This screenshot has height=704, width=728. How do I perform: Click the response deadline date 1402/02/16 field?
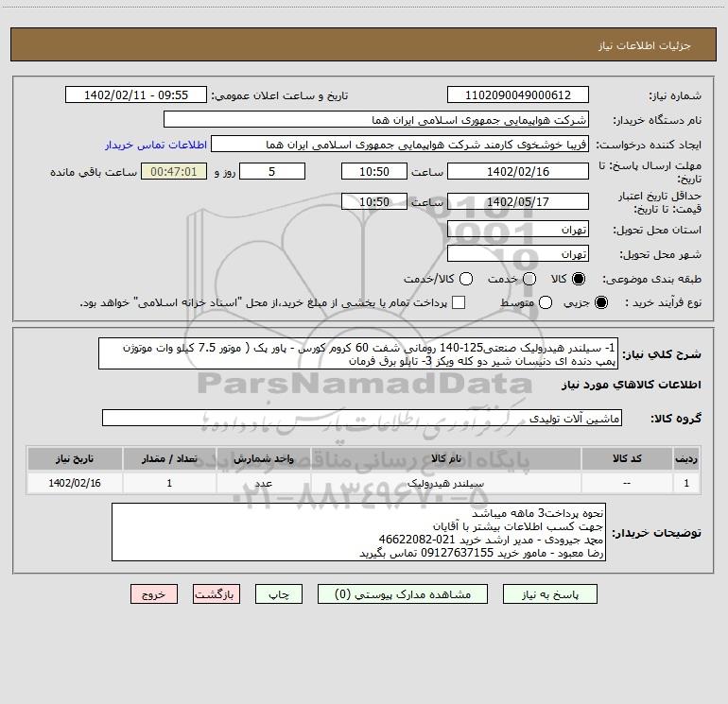[x=518, y=171]
